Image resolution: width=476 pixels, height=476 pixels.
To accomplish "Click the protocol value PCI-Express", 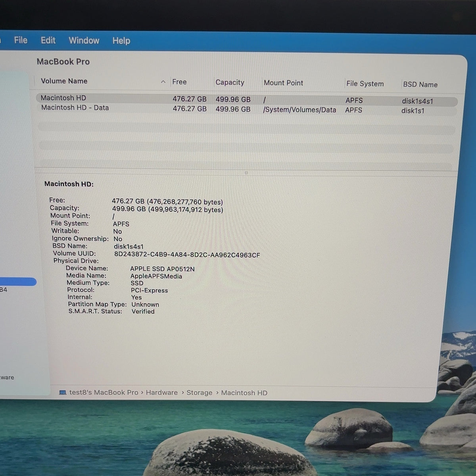I will [x=149, y=290].
